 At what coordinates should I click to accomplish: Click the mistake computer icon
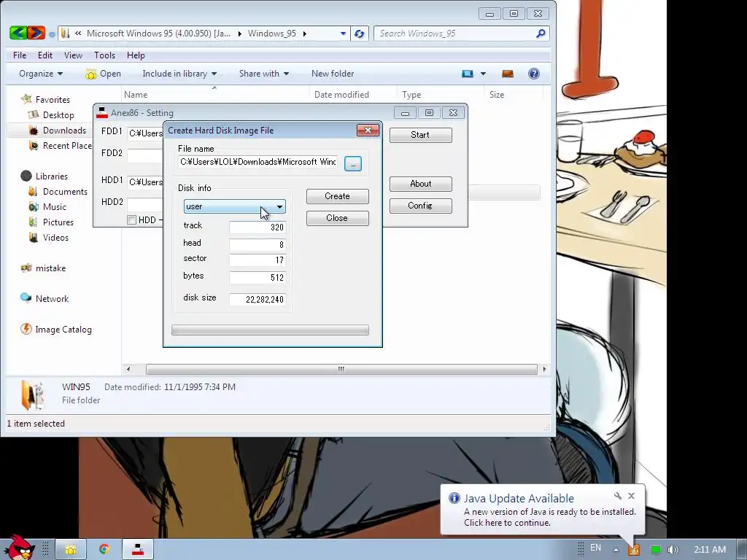point(26,268)
